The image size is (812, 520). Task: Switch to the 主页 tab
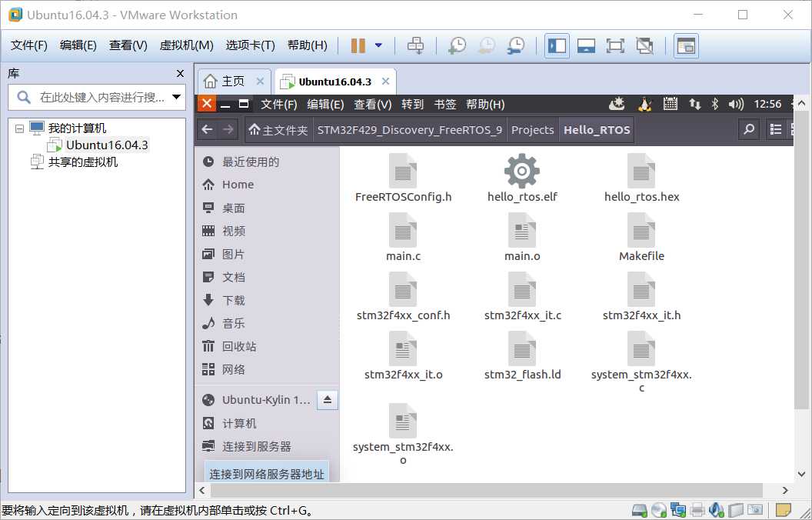pos(233,82)
